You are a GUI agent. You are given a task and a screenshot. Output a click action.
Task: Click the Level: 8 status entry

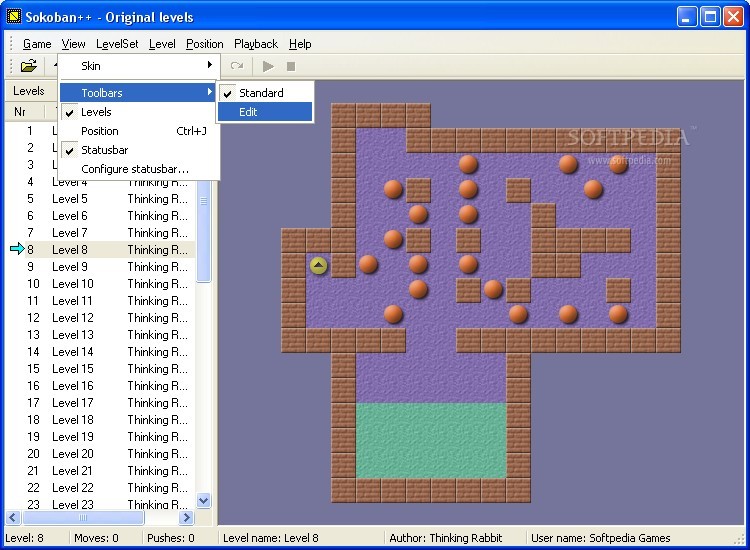(x=24, y=538)
